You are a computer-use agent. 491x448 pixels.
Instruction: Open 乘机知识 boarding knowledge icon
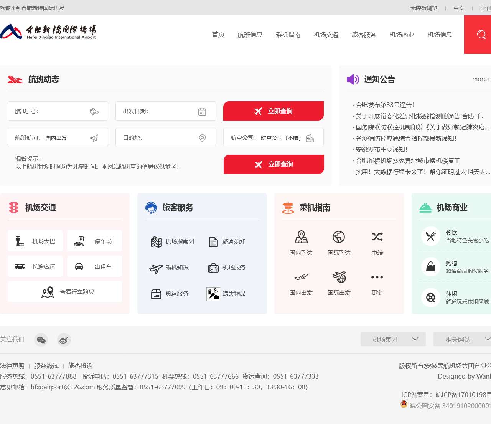pyautogui.click(x=156, y=268)
